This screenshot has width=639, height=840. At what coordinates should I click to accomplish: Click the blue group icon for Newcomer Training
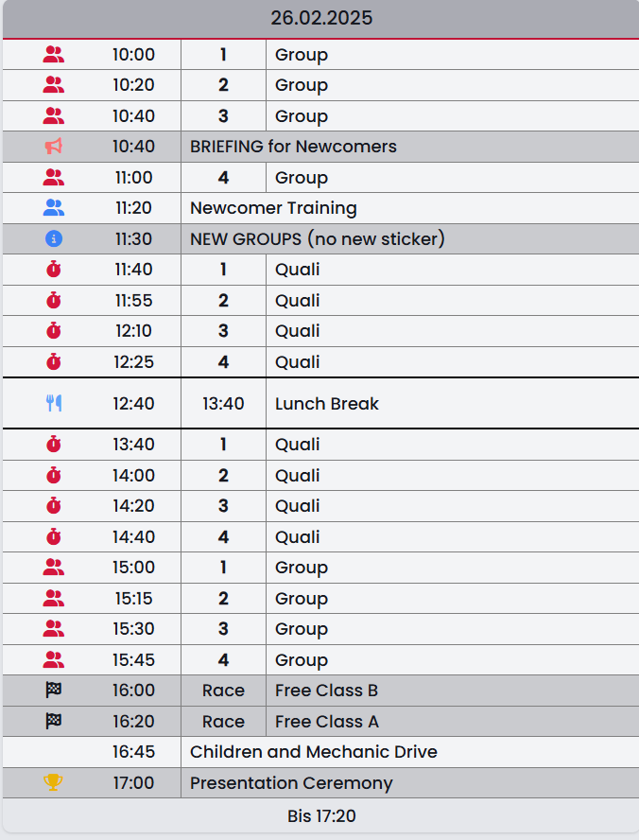pyautogui.click(x=54, y=208)
